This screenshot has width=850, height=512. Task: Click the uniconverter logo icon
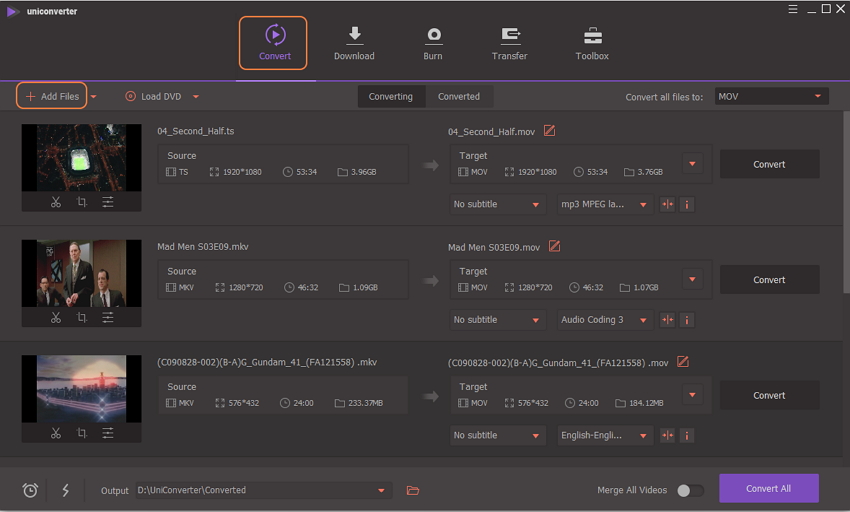(x=12, y=11)
